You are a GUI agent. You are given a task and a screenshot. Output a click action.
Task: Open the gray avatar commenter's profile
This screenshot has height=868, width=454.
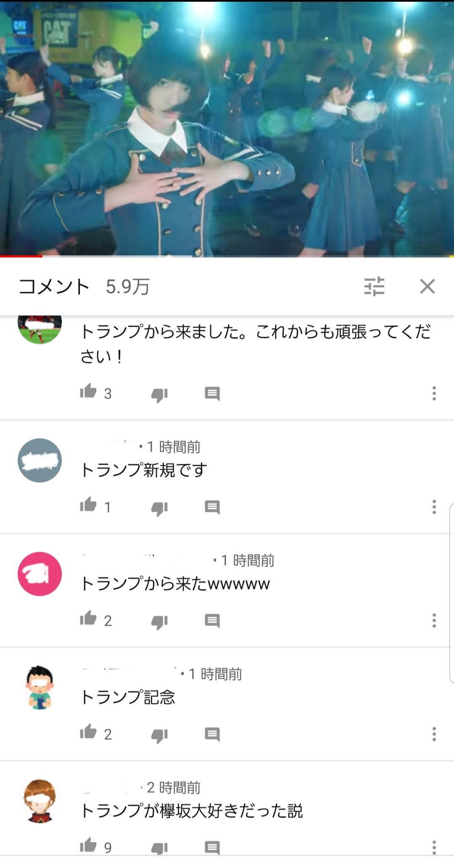coord(40,460)
